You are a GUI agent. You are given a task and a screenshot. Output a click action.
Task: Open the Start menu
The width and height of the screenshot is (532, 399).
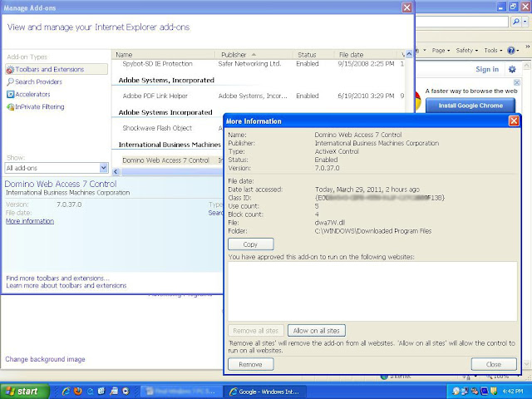tap(24, 392)
